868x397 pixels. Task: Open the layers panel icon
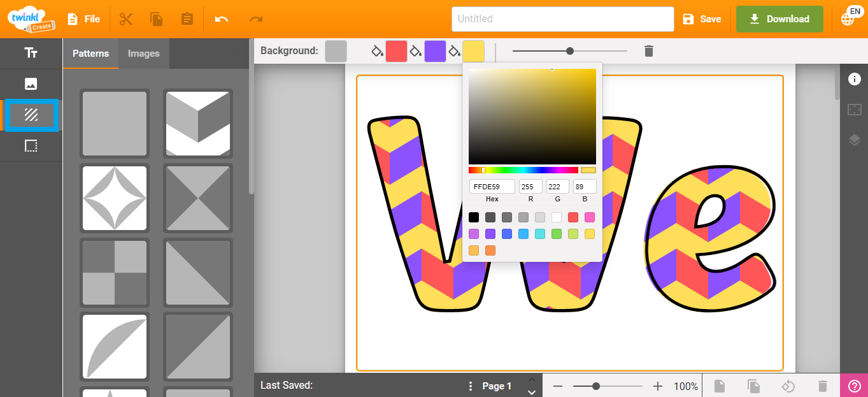(854, 140)
